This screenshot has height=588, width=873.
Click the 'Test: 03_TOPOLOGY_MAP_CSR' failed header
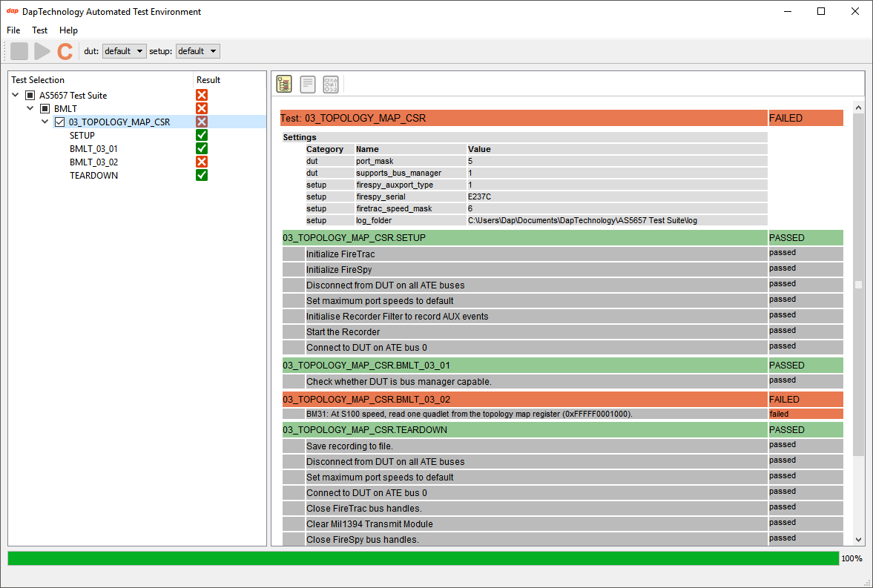(524, 118)
